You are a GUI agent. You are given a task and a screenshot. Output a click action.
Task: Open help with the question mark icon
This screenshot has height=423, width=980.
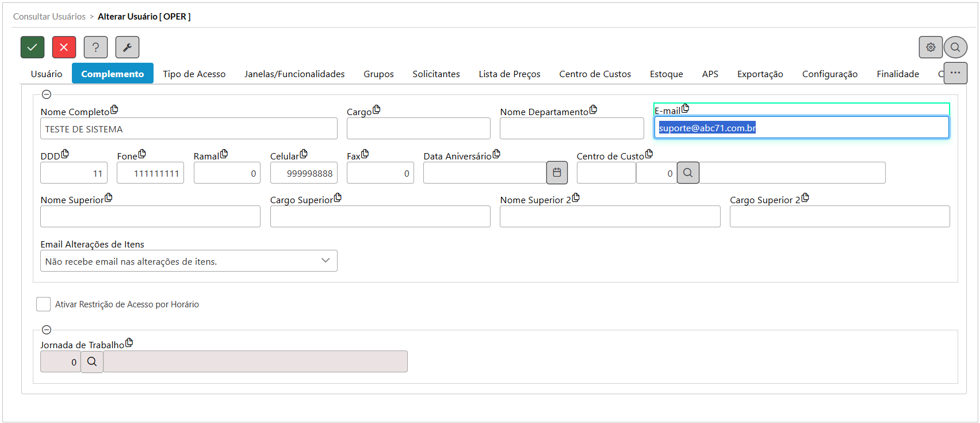[95, 47]
